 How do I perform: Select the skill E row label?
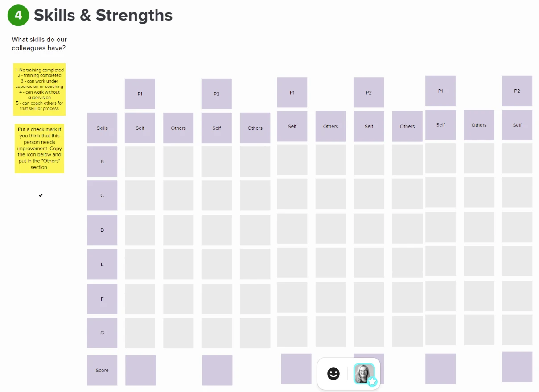tap(102, 264)
